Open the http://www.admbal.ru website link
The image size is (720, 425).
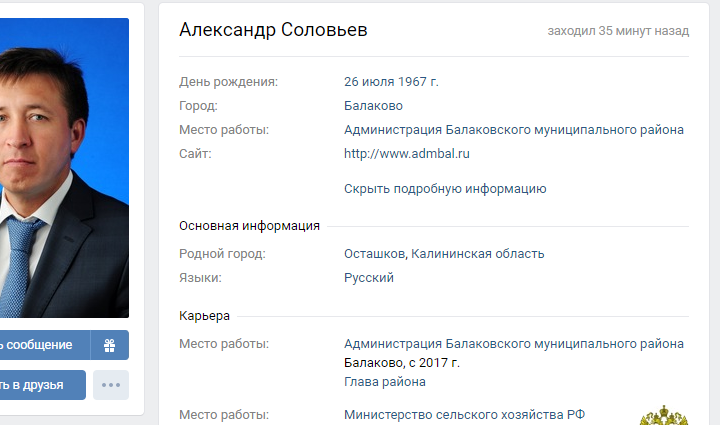[x=407, y=154]
